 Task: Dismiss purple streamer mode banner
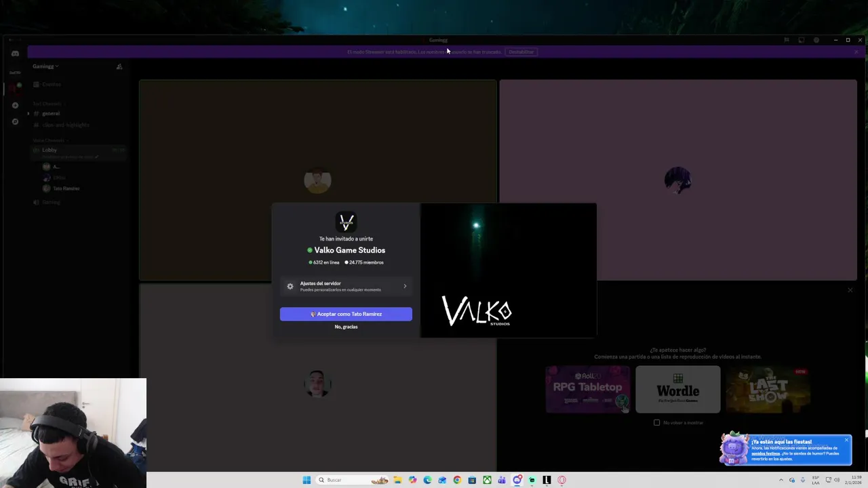(x=856, y=52)
